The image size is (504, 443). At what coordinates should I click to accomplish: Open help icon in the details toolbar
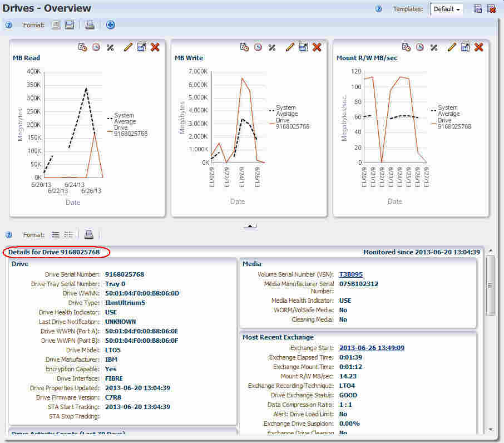click(9, 235)
